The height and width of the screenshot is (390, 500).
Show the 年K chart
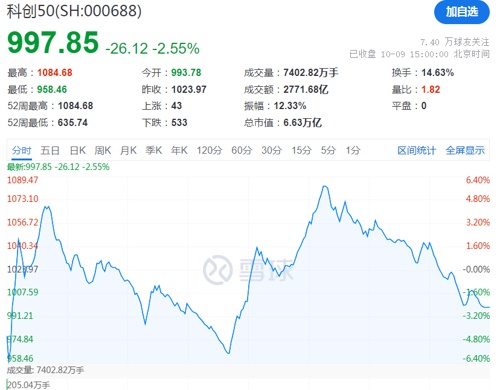[179, 151]
